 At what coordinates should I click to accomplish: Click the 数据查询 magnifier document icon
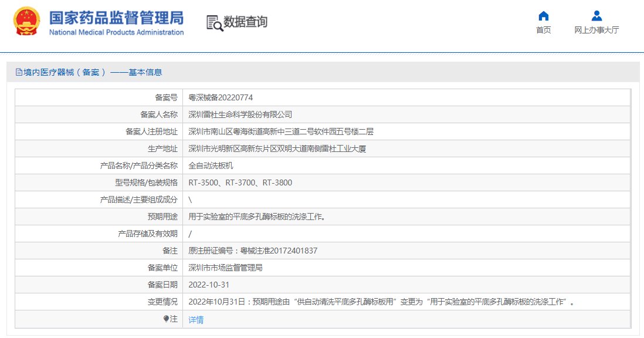point(214,22)
